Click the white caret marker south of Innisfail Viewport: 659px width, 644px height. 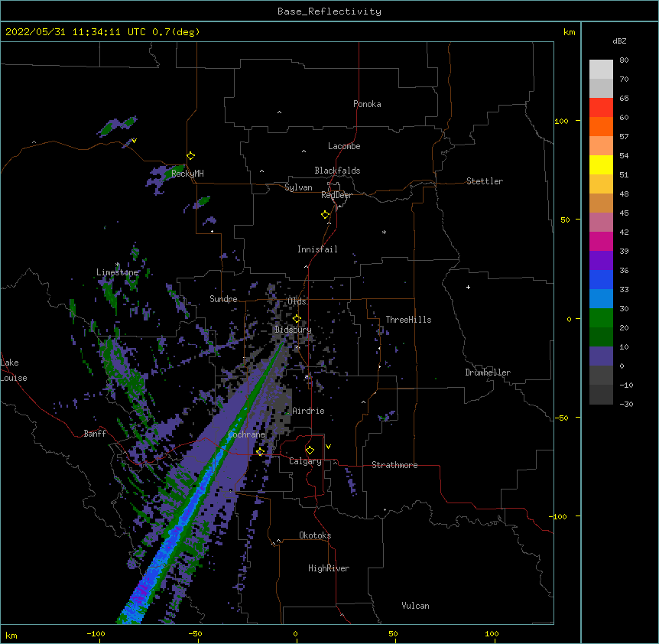[x=306, y=266]
